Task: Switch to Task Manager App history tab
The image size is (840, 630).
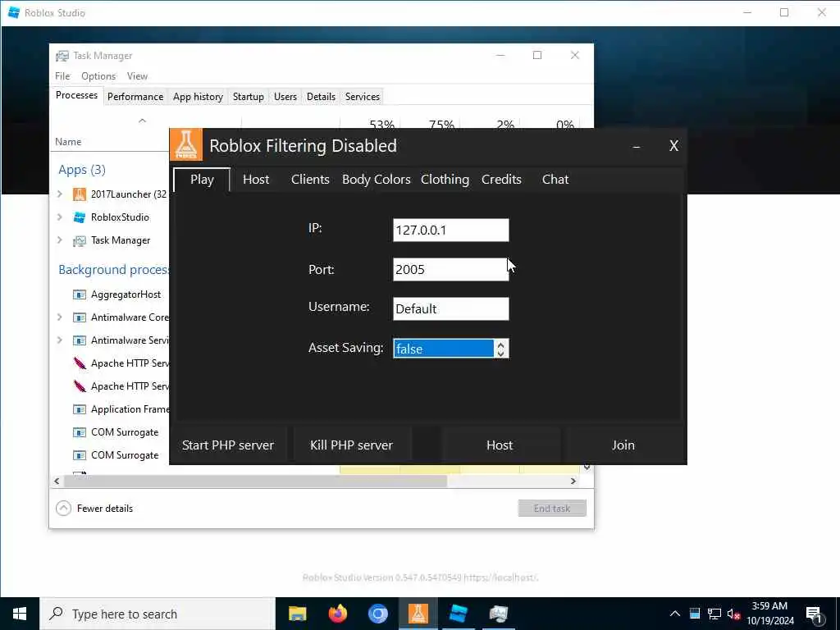Action: [x=198, y=97]
